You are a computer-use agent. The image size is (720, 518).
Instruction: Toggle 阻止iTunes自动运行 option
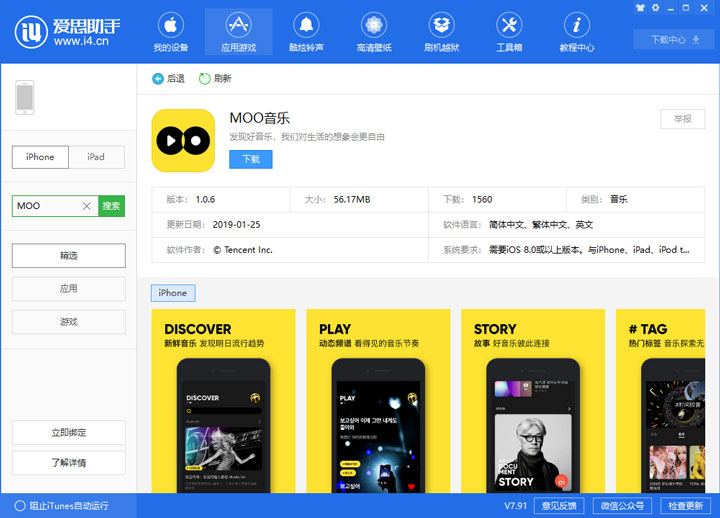(x=62, y=506)
